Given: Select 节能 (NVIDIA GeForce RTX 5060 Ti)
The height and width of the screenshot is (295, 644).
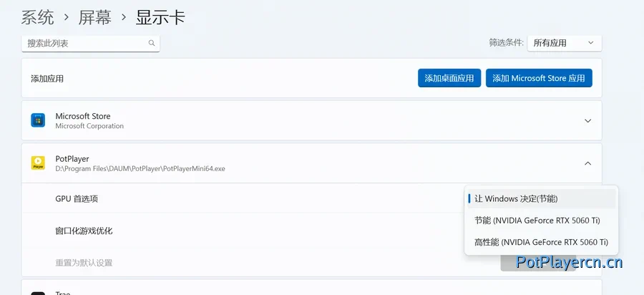Looking at the screenshot, I should 542,221.
